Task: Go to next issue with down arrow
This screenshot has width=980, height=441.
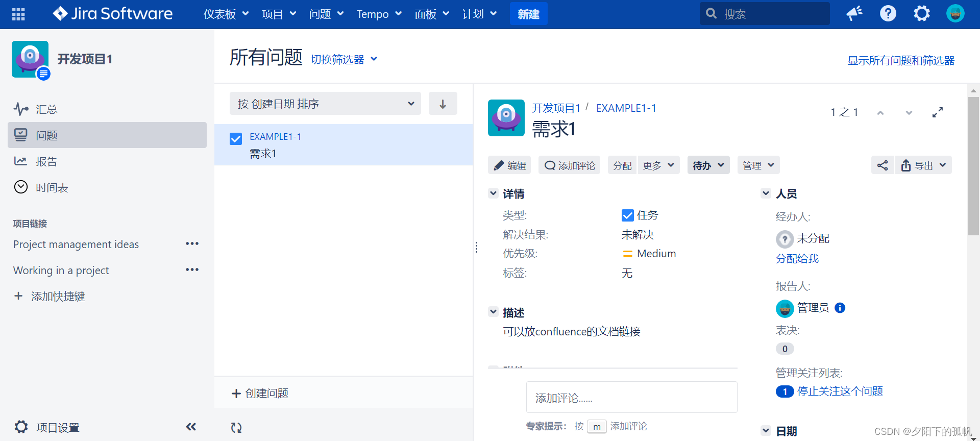Action: click(909, 113)
